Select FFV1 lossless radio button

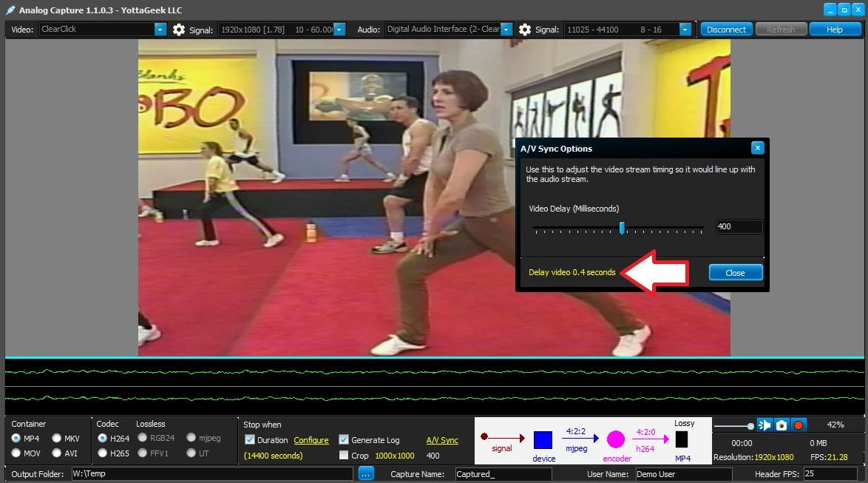click(x=142, y=453)
